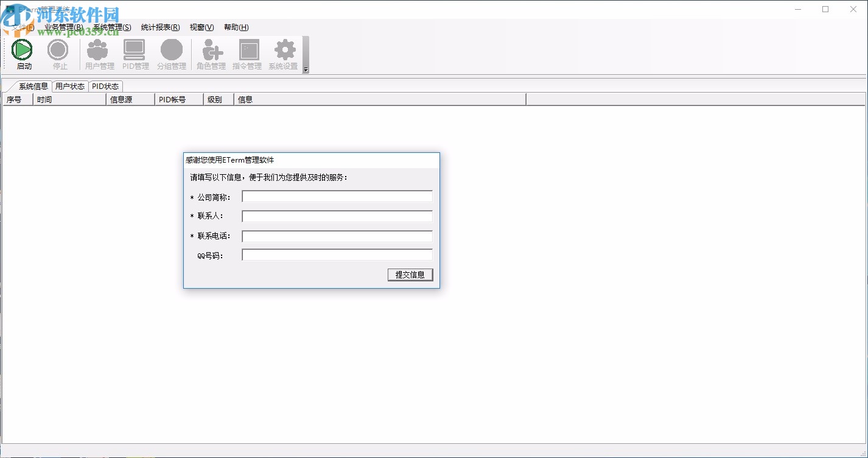
Task: Click the 信息源 column header
Action: [x=130, y=99]
